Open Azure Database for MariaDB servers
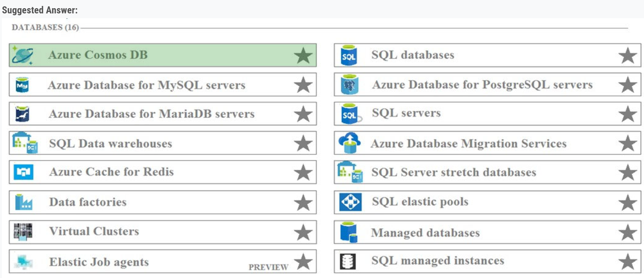The image size is (644, 278). [x=152, y=114]
